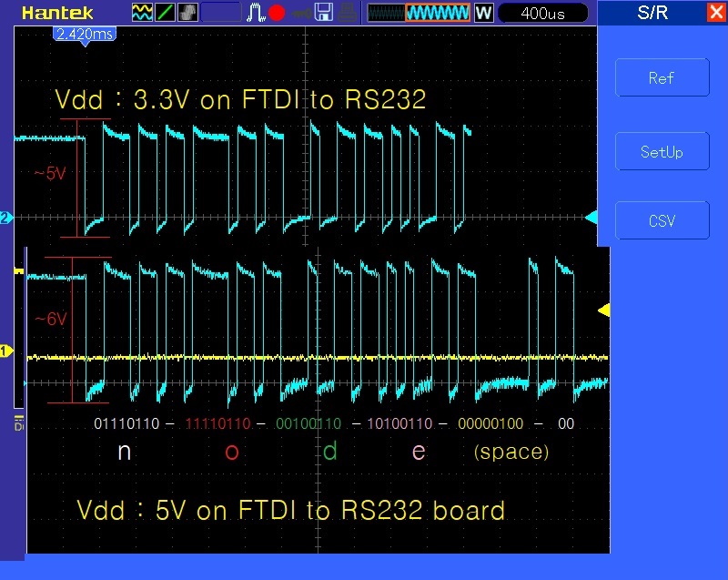728x580 pixels.
Task: Click the empty status box in toolbar
Action: pos(220,13)
